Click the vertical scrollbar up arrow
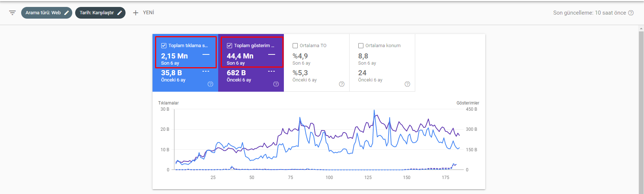 pyautogui.click(x=641, y=28)
